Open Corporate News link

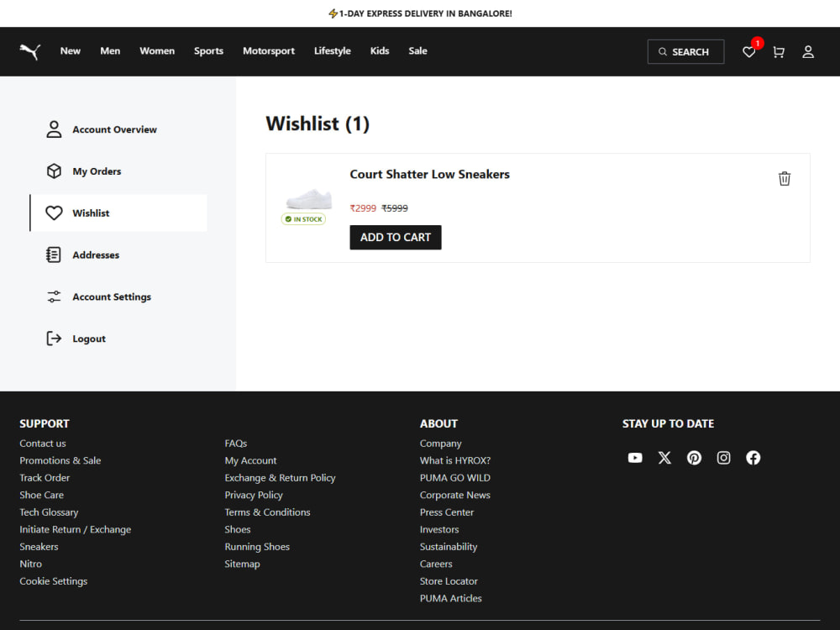(x=455, y=495)
